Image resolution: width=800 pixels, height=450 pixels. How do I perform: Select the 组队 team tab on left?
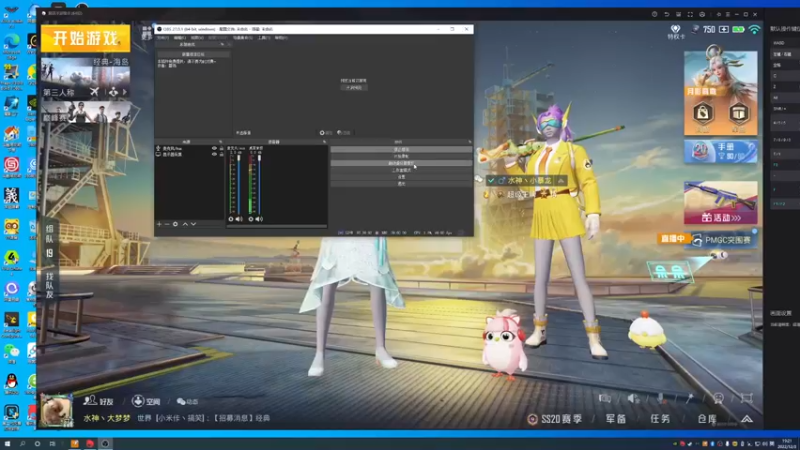coord(49,240)
